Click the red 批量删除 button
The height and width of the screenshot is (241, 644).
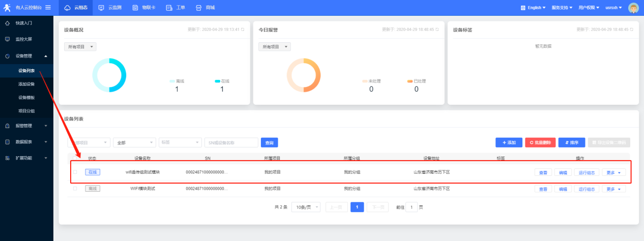click(x=540, y=143)
